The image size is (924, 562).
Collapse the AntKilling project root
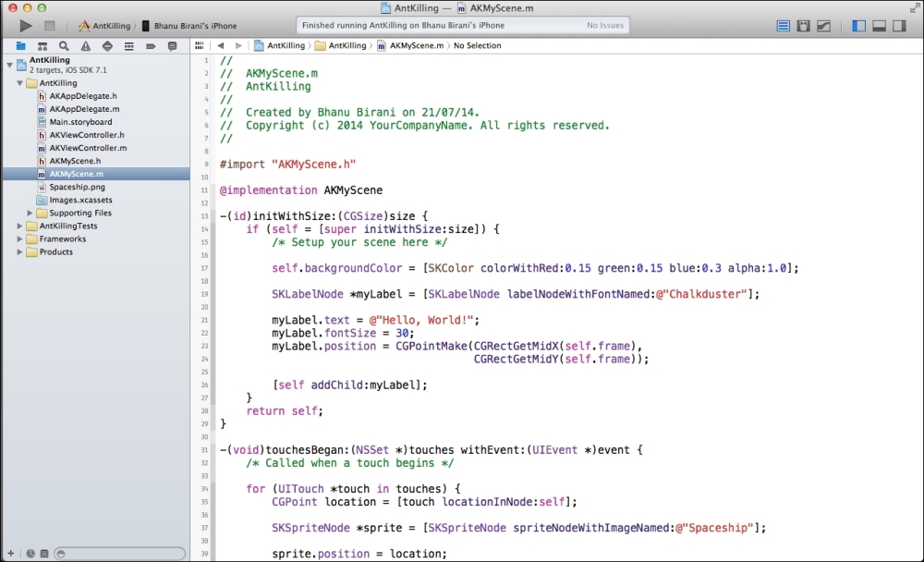[x=9, y=65]
